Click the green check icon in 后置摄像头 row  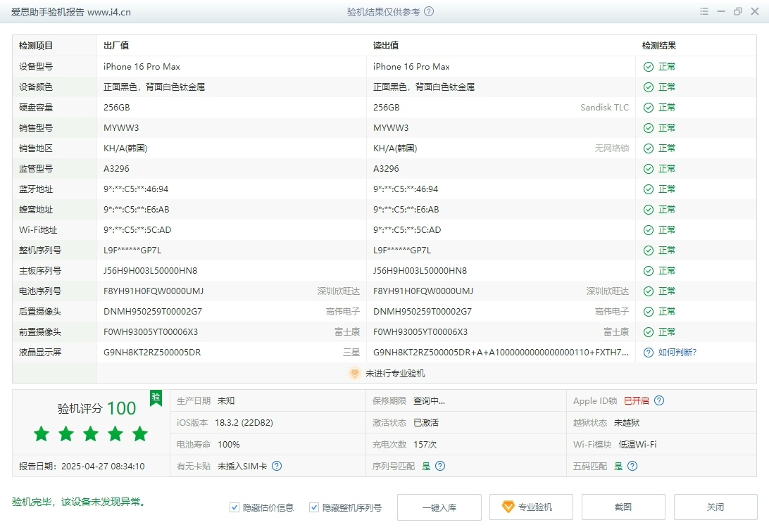pyautogui.click(x=649, y=312)
